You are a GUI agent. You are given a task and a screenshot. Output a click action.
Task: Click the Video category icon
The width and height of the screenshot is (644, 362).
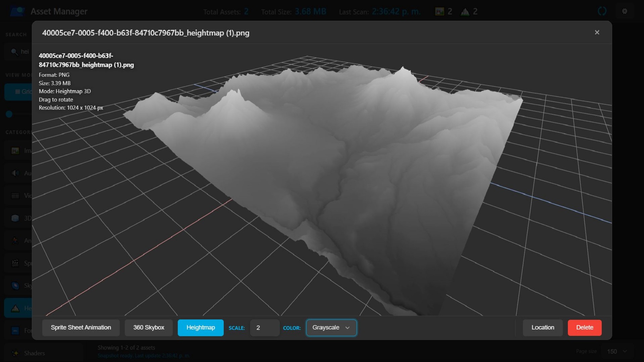tap(15, 196)
